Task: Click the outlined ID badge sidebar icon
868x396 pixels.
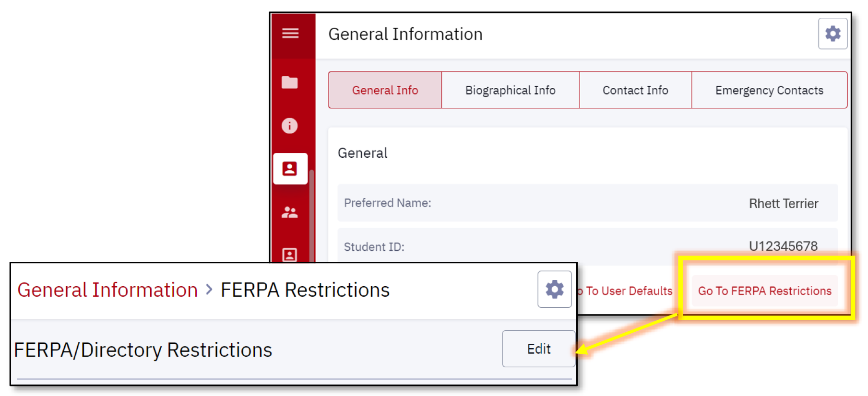Action: pyautogui.click(x=290, y=255)
